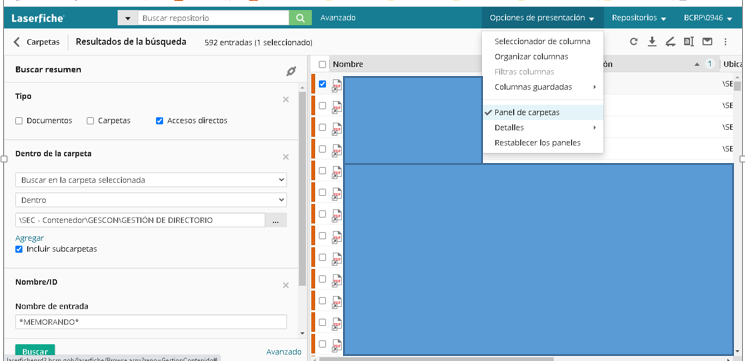Choose Seleccionador de columna
The width and height of the screenshot is (745, 361).
(x=543, y=41)
